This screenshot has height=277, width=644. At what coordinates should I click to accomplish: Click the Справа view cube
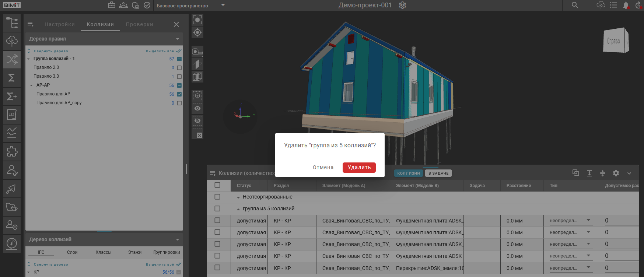coord(615,41)
